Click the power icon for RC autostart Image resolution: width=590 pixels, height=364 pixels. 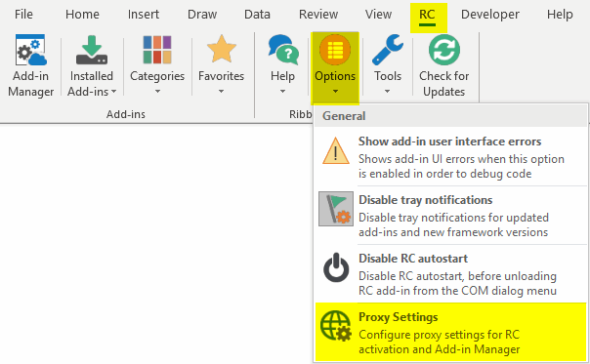pos(336,267)
